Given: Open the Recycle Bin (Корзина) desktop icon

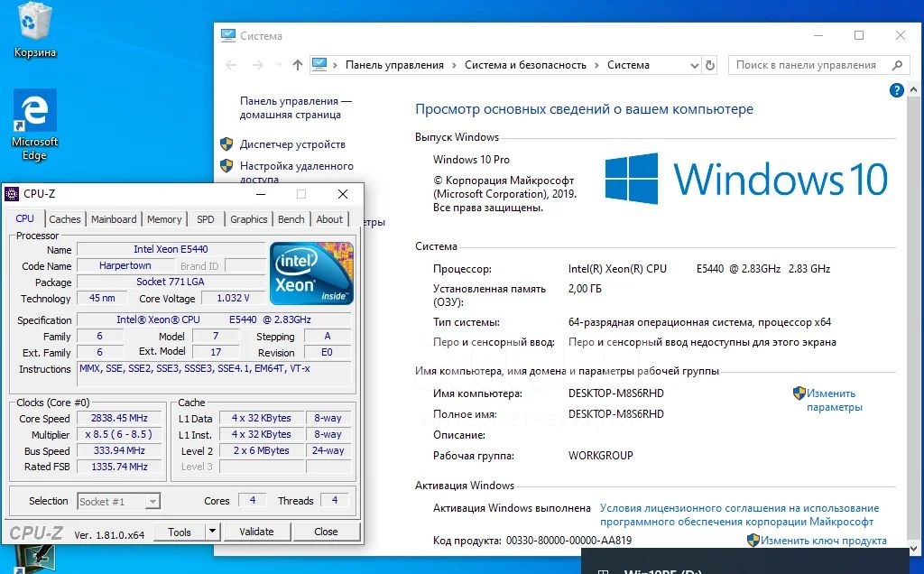Looking at the screenshot, I should click(35, 31).
